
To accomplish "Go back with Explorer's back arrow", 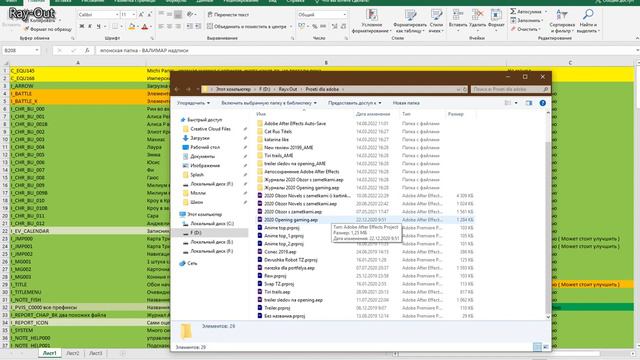I will pyautogui.click(x=177, y=89).
